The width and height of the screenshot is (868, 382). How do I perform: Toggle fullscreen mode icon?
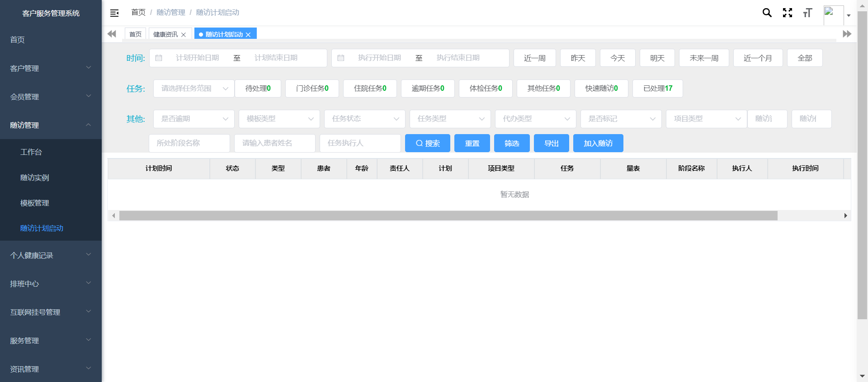coord(788,13)
